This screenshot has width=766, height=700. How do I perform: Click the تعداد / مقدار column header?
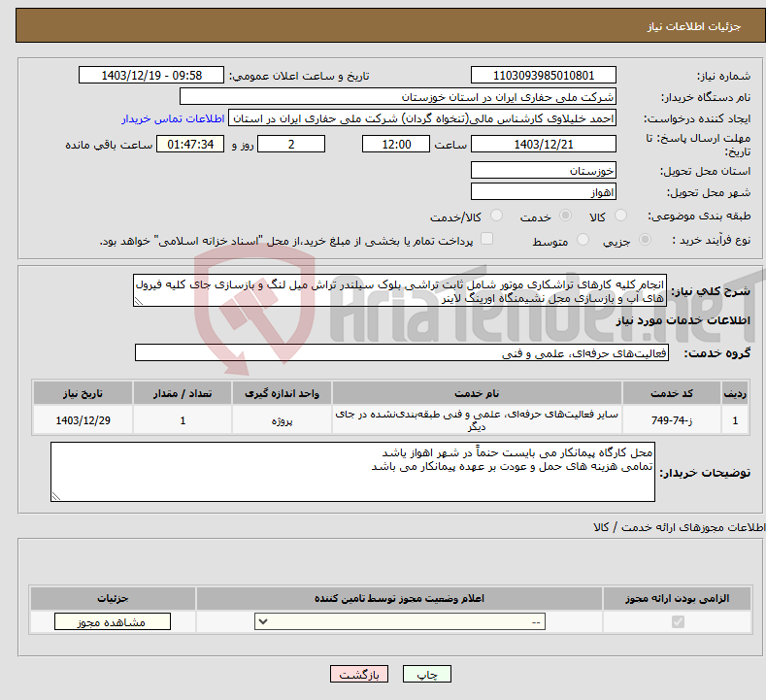(183, 393)
